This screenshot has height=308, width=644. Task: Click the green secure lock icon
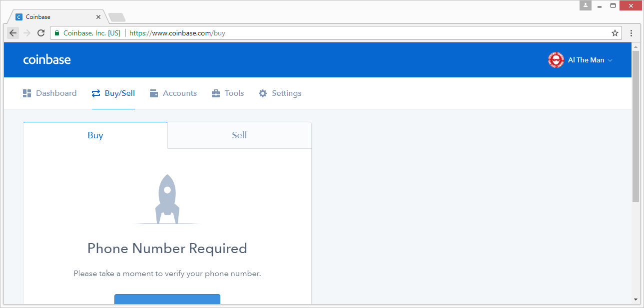click(57, 33)
